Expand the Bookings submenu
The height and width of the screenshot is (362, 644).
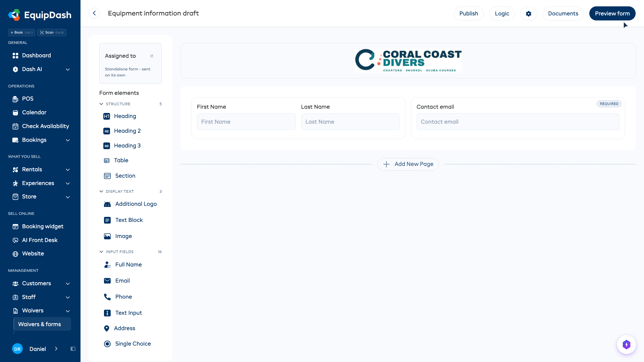(x=68, y=140)
